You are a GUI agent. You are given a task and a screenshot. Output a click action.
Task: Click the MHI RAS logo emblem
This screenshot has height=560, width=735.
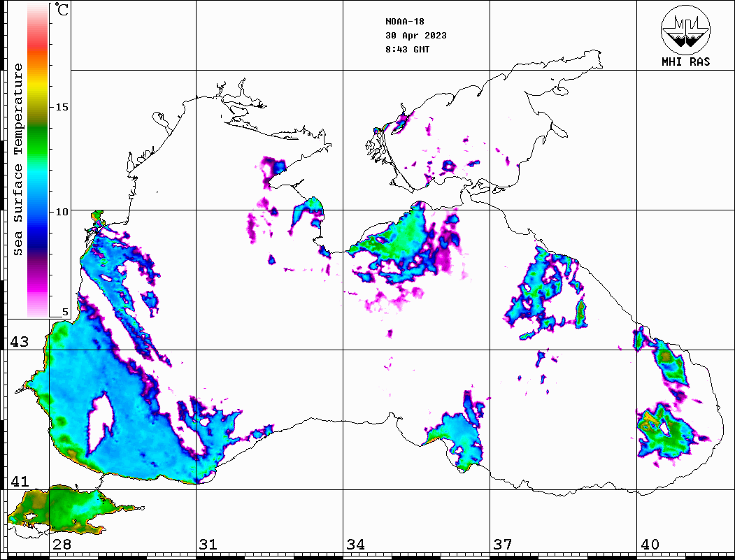[x=685, y=30]
